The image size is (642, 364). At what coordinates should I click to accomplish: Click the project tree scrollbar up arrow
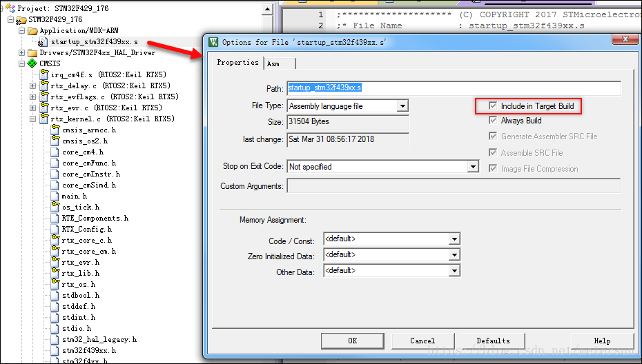[x=267, y=8]
